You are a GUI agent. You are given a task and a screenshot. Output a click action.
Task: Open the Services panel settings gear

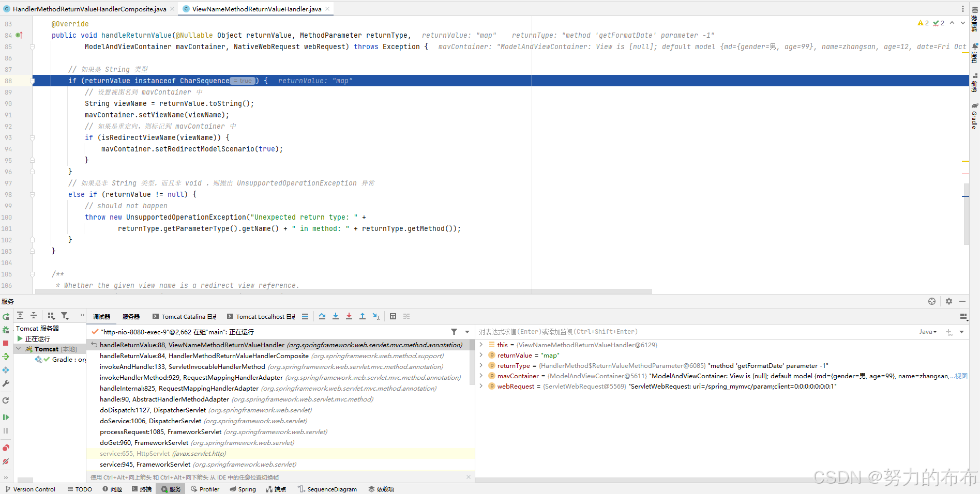[949, 301]
